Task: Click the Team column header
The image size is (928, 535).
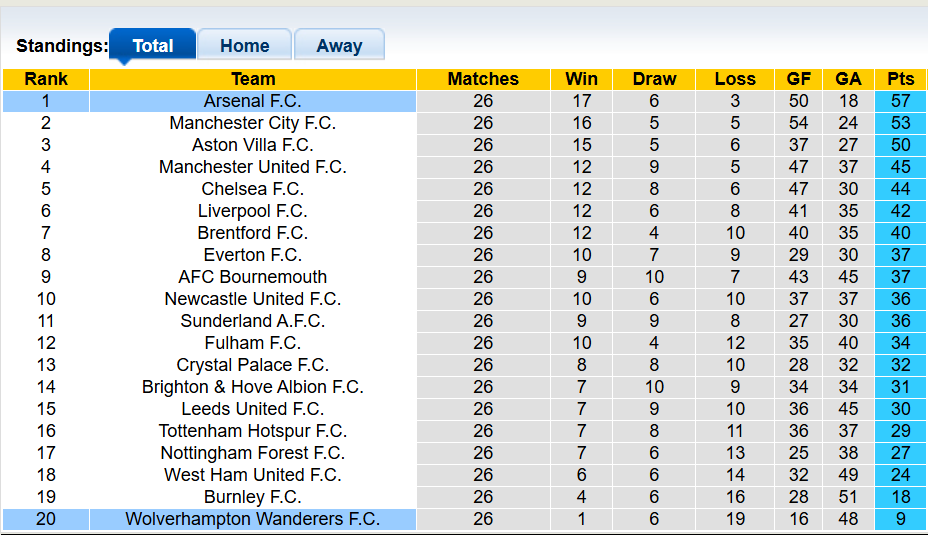Action: pos(253,79)
